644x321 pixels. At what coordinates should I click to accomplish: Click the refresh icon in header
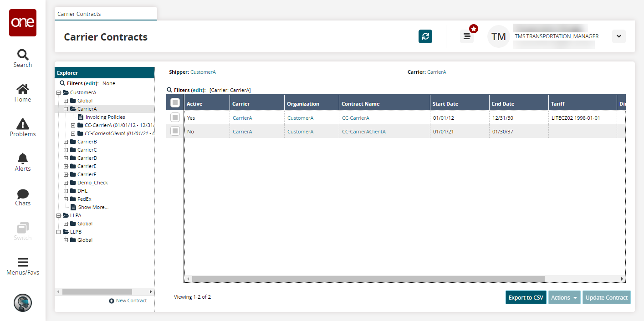point(425,36)
